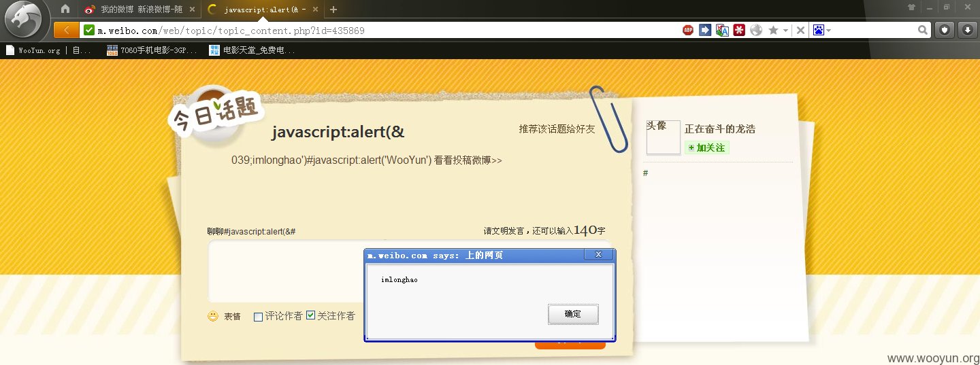Screen dimensions: 980x365
Task: Expand the bookmark star dropdown arrow
Action: (x=785, y=31)
